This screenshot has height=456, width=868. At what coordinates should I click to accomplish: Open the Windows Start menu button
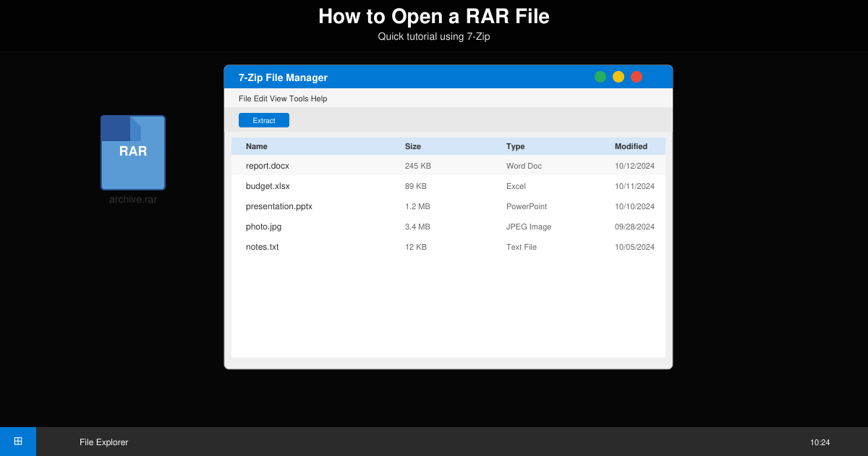tap(18, 442)
